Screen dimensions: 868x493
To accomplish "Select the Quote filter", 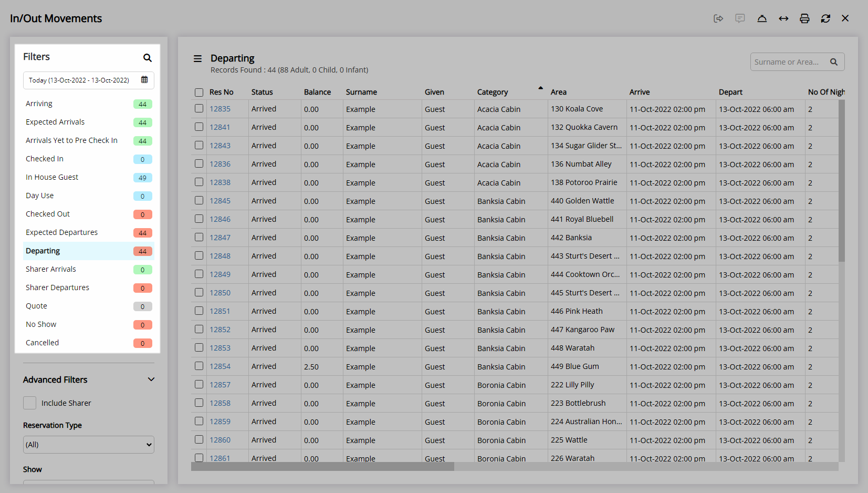I will 88,306.
